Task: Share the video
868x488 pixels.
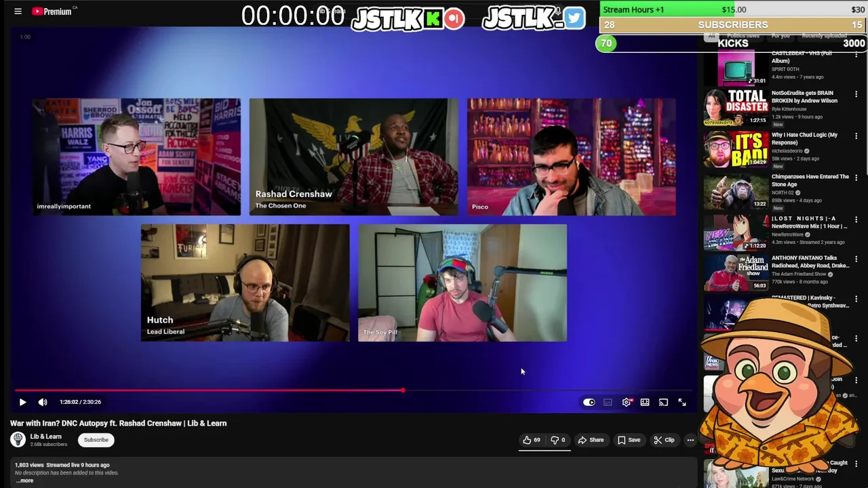Action: point(591,440)
